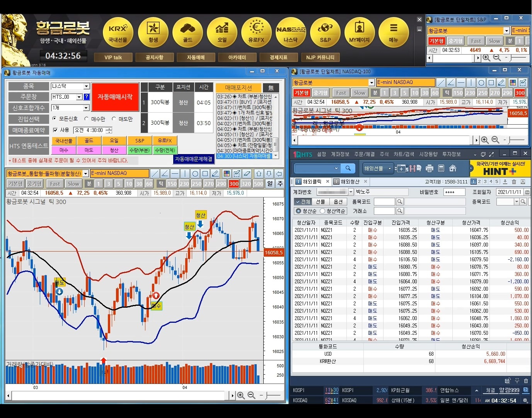Open the S&P market icon
Screen dimensions: 532x418
pos(325,33)
